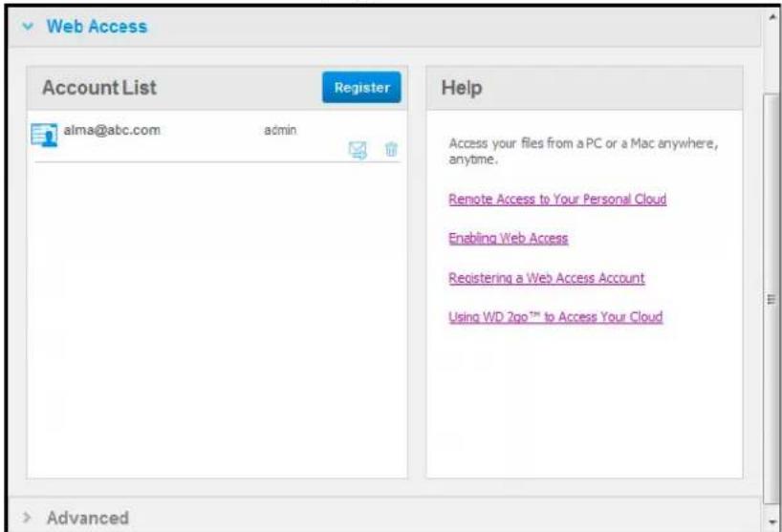Select the alma@abc.com account email text
This screenshot has width=782, height=532.
[x=112, y=130]
